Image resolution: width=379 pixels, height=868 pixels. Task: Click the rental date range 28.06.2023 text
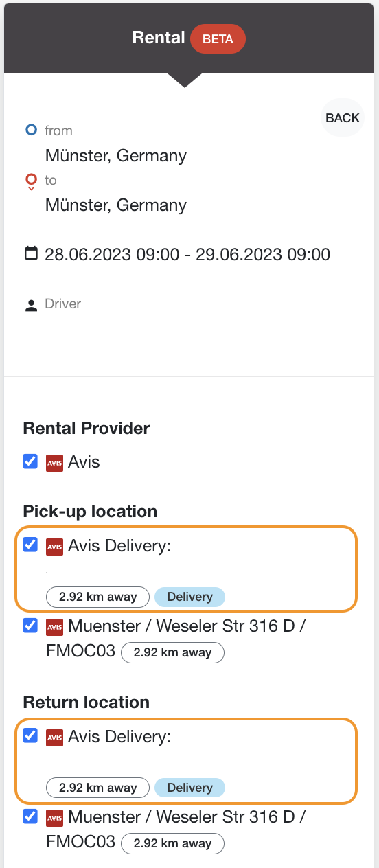click(x=187, y=255)
